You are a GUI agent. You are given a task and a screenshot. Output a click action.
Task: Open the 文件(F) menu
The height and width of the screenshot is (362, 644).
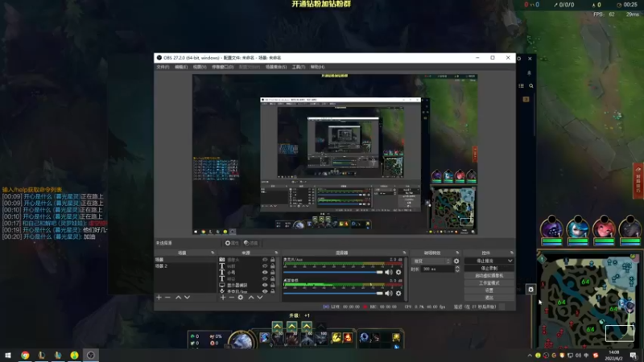(x=163, y=67)
